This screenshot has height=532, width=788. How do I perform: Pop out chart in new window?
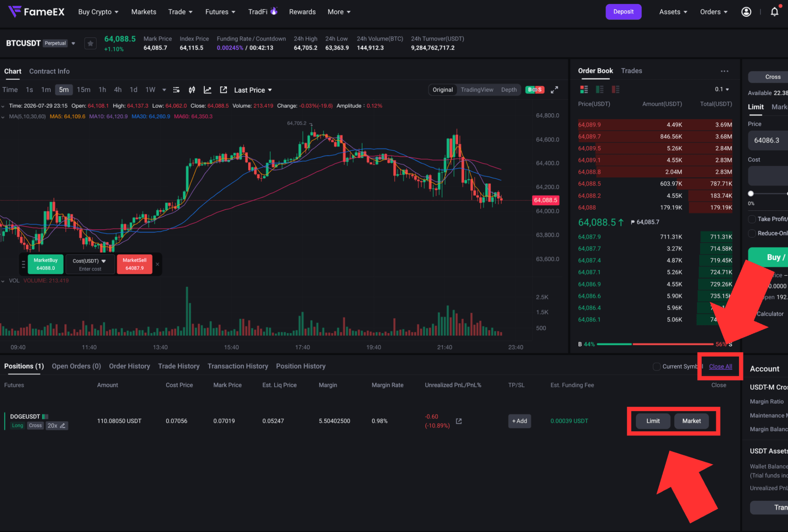coord(223,90)
